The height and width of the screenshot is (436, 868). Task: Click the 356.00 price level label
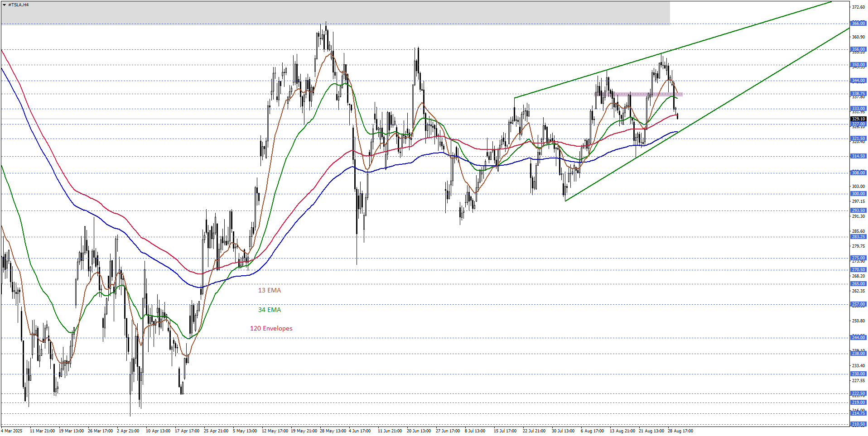point(858,49)
